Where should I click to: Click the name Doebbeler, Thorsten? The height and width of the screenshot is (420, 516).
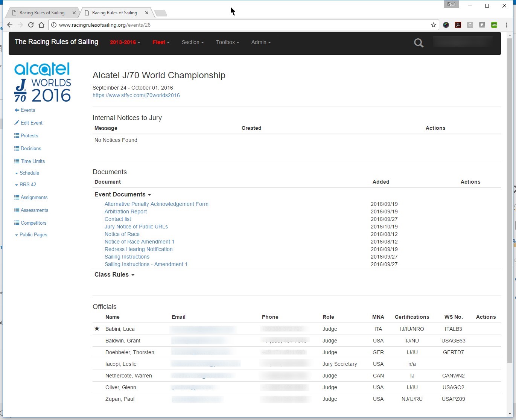(130, 352)
